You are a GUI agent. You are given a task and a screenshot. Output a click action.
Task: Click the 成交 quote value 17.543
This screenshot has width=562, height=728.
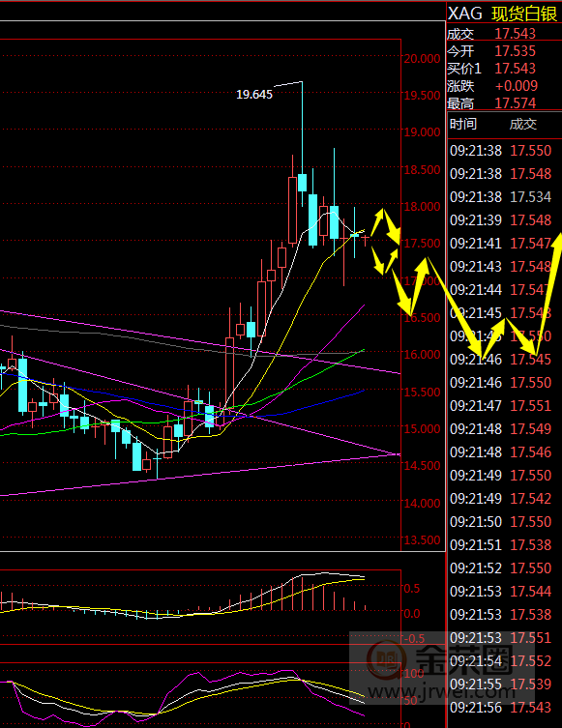point(515,34)
